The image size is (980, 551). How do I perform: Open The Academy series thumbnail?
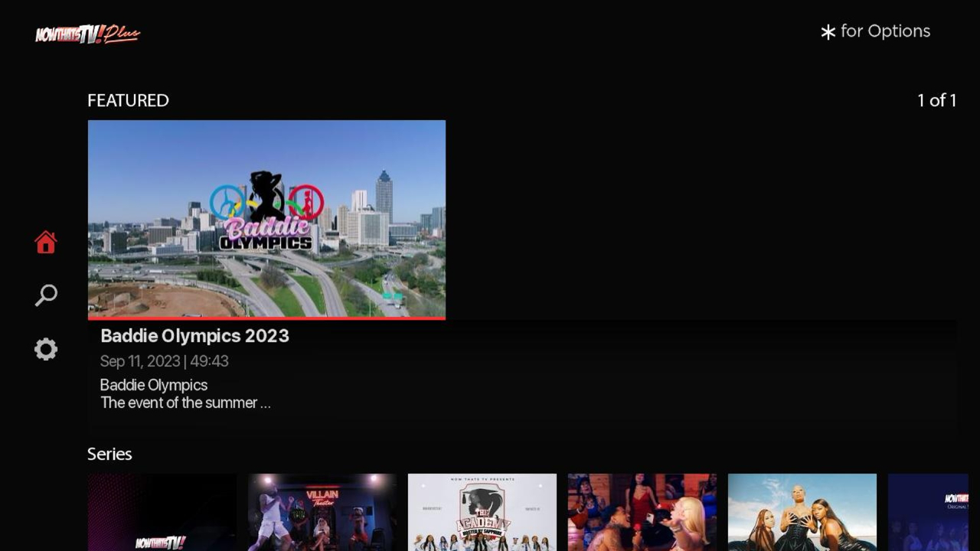tap(482, 512)
